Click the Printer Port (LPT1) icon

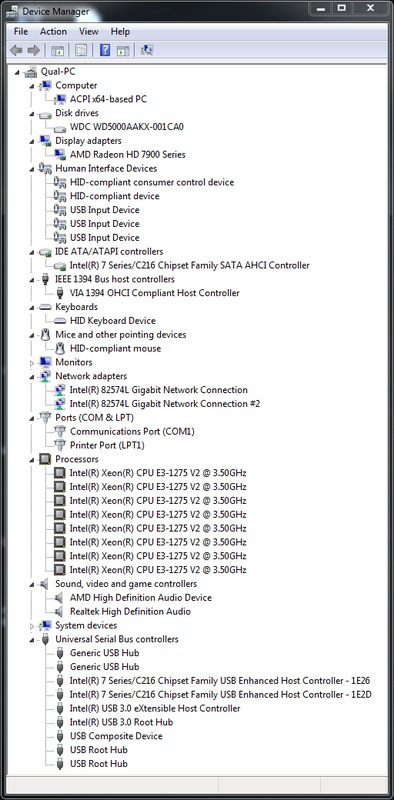[x=60, y=445]
